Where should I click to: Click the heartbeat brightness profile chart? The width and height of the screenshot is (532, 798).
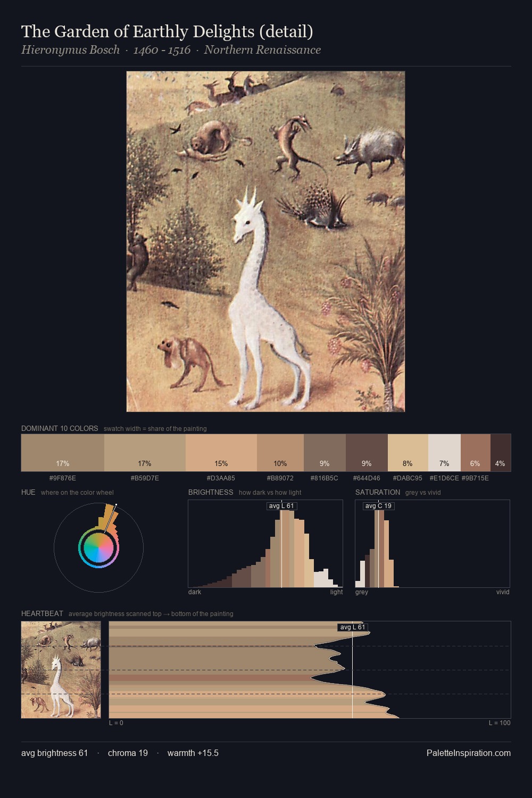(x=310, y=670)
